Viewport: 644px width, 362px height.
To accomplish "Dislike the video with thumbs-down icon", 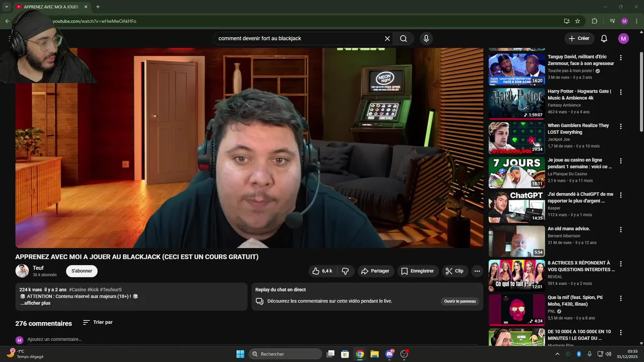I will pos(345,271).
